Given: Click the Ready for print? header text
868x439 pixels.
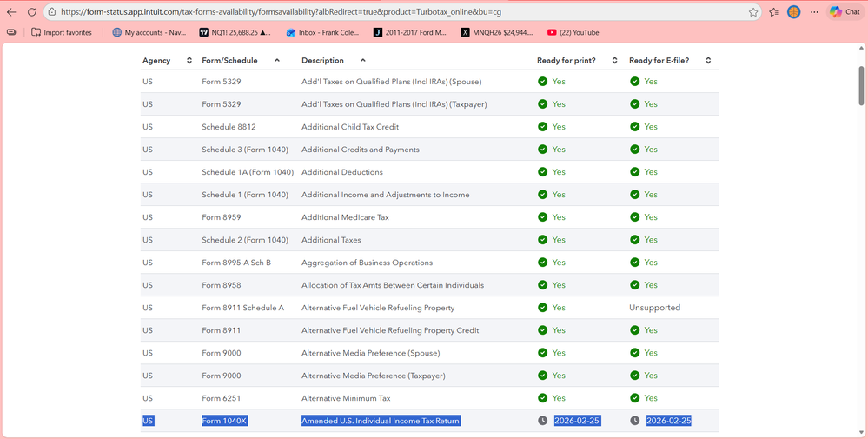Looking at the screenshot, I should tap(567, 60).
